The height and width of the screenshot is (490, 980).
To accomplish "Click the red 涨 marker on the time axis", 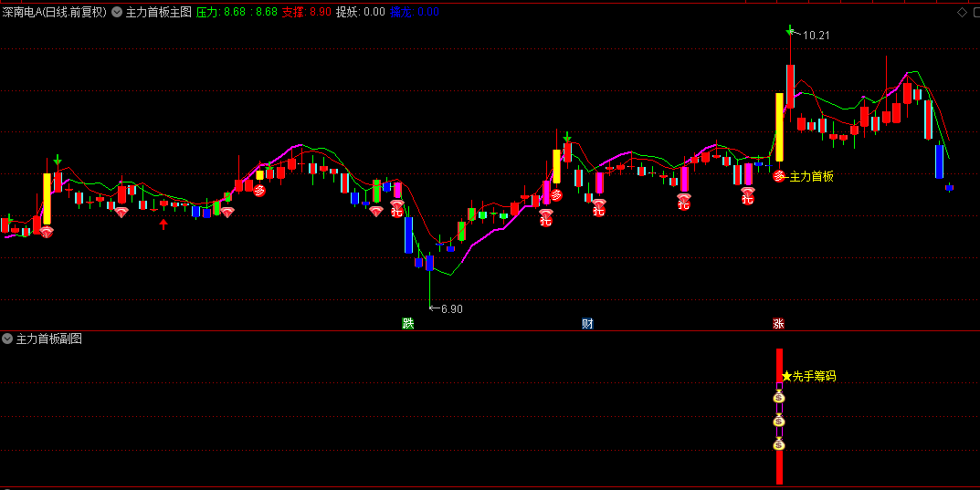I will tap(778, 323).
